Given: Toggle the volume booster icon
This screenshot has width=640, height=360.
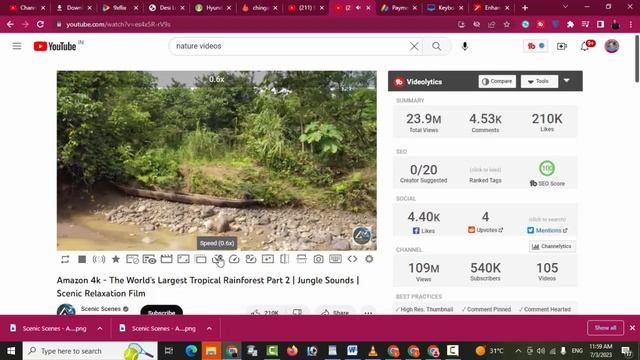Looking at the screenshot, I should coord(99,259).
